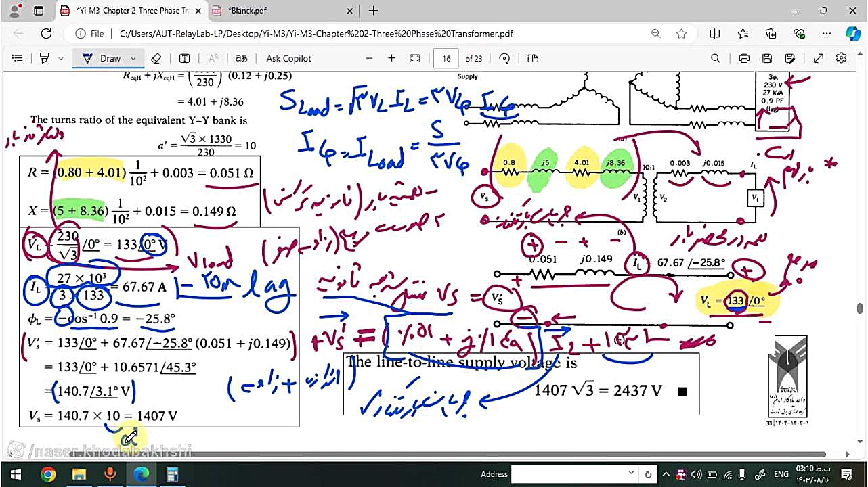This screenshot has width=868, height=487.
Task: Click the Microsoft Edge taskbar icon
Action: [141, 474]
